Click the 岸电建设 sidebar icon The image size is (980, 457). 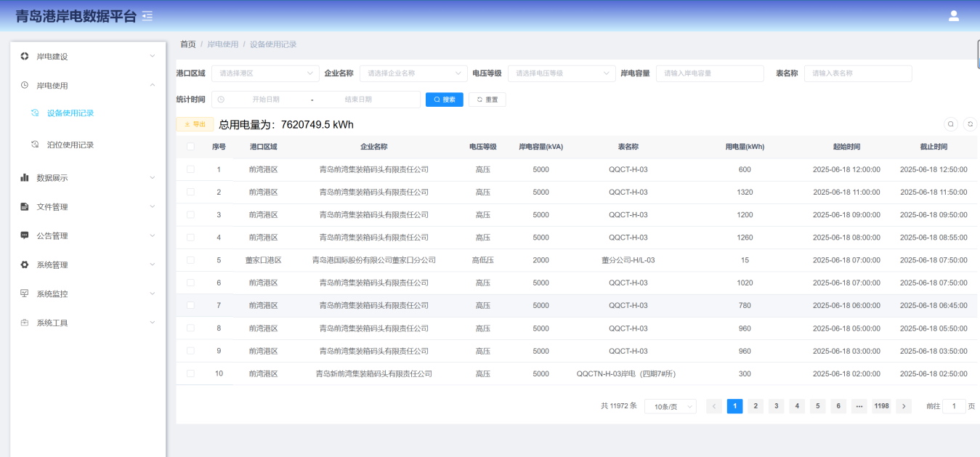25,56
